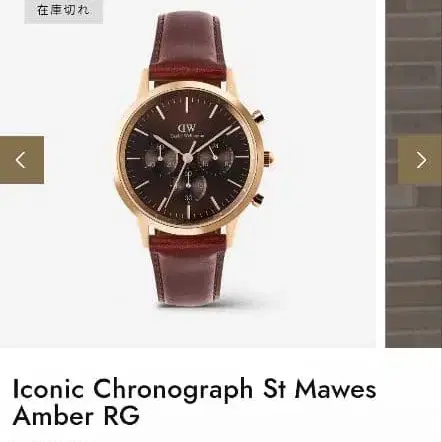This screenshot has width=442, height=442.
Task: Click the bottom subdial on watch face
Action: [188, 186]
